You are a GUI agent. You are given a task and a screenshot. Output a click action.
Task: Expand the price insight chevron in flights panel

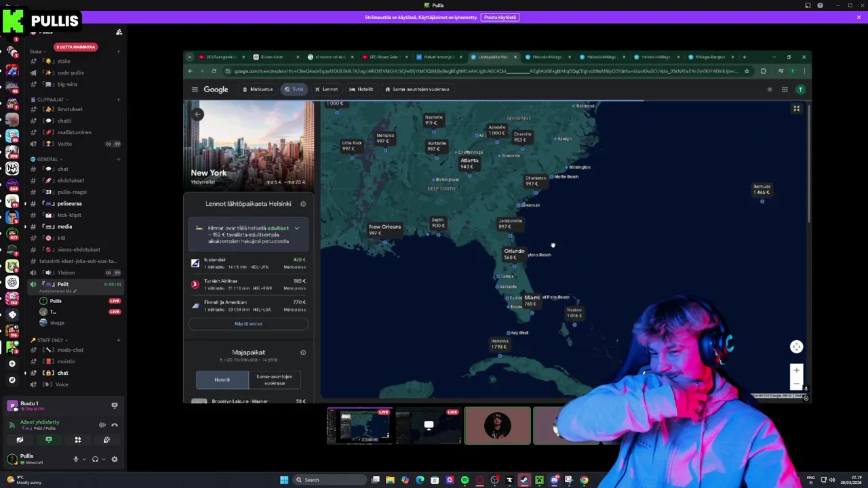click(296, 228)
